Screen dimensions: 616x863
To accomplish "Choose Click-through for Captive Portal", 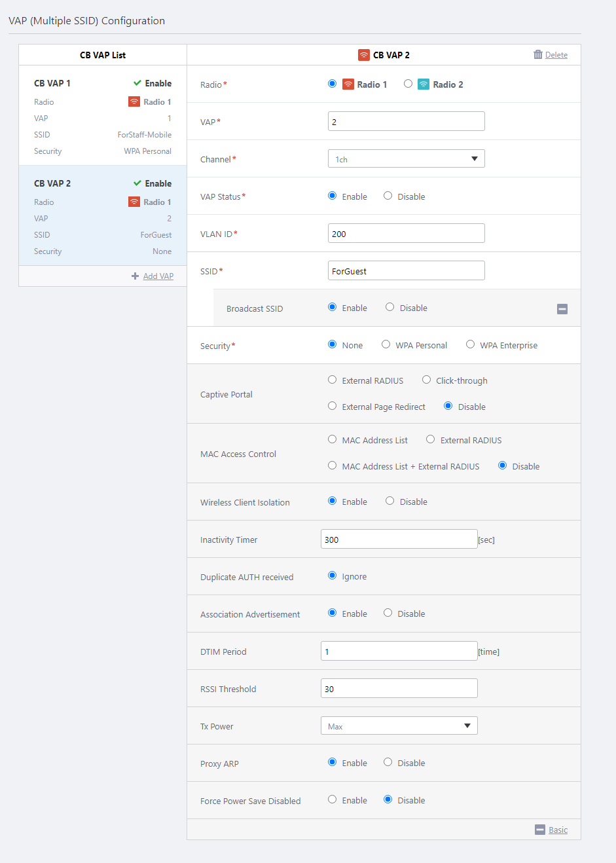I will click(x=427, y=380).
